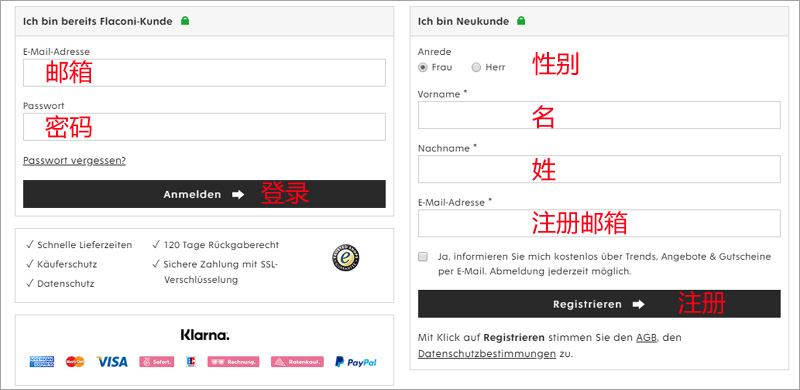Click the pink Rechnung payment badge

point(233,362)
